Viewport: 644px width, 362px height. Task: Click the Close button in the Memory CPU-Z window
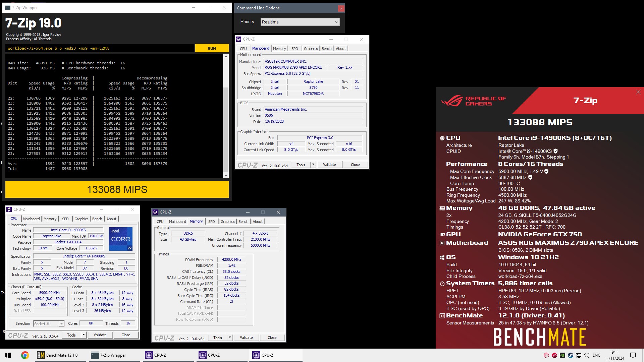click(x=272, y=338)
